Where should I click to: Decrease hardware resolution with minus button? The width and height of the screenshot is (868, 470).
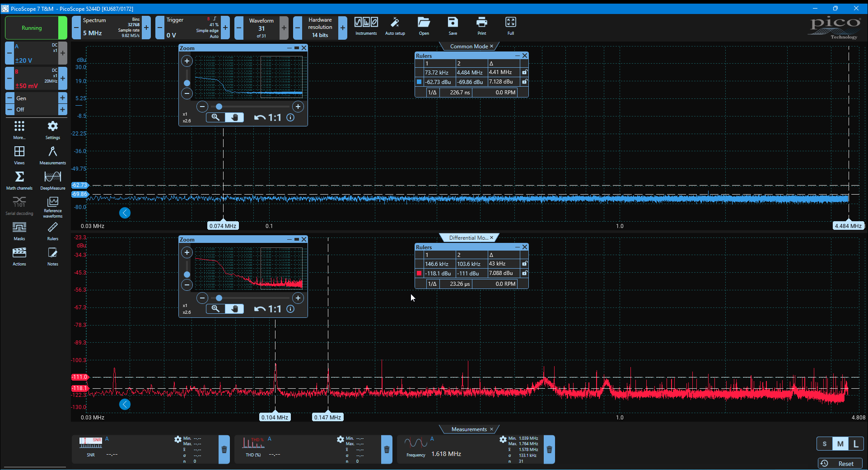pyautogui.click(x=297, y=28)
